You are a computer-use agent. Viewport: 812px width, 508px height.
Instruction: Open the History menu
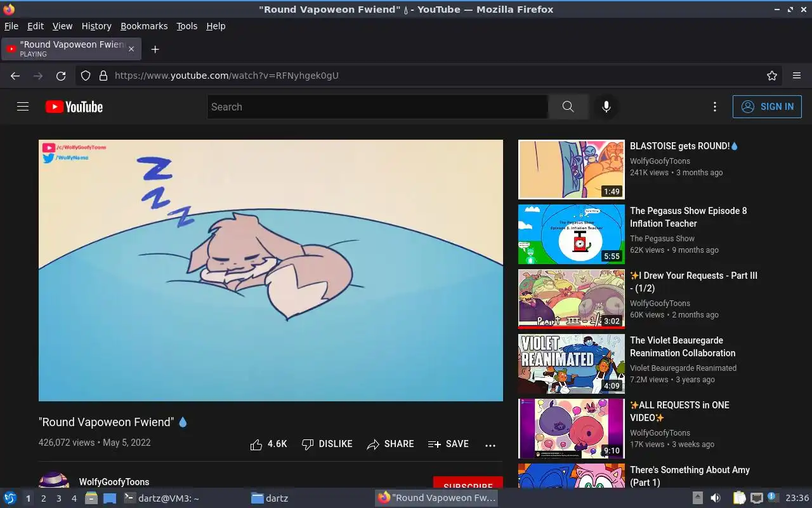(x=96, y=26)
